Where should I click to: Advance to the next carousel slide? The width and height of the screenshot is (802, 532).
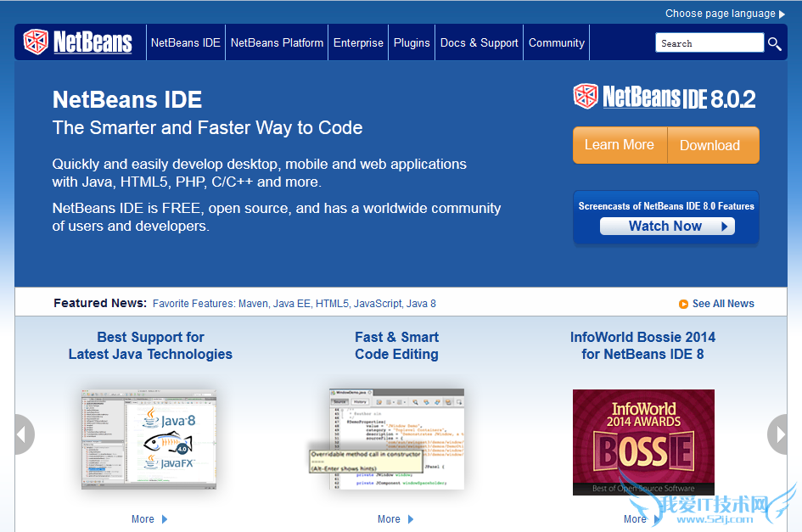coord(778,434)
